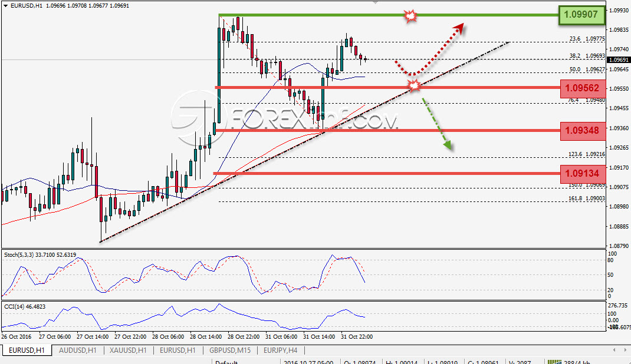Open the inactive EURUSD,H1 tab beside GBPUSD,M15
The image size is (631, 364).
(x=178, y=350)
